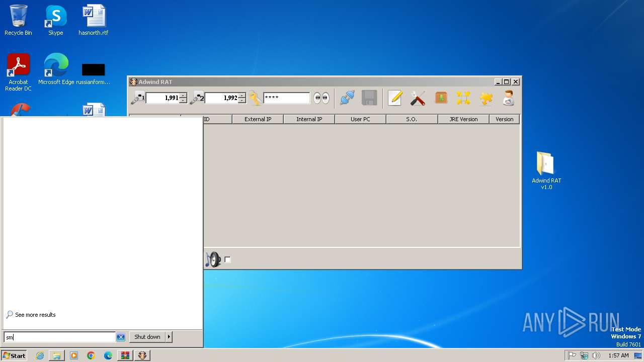Open the yellow puzzle piece plugins icon

(486, 98)
